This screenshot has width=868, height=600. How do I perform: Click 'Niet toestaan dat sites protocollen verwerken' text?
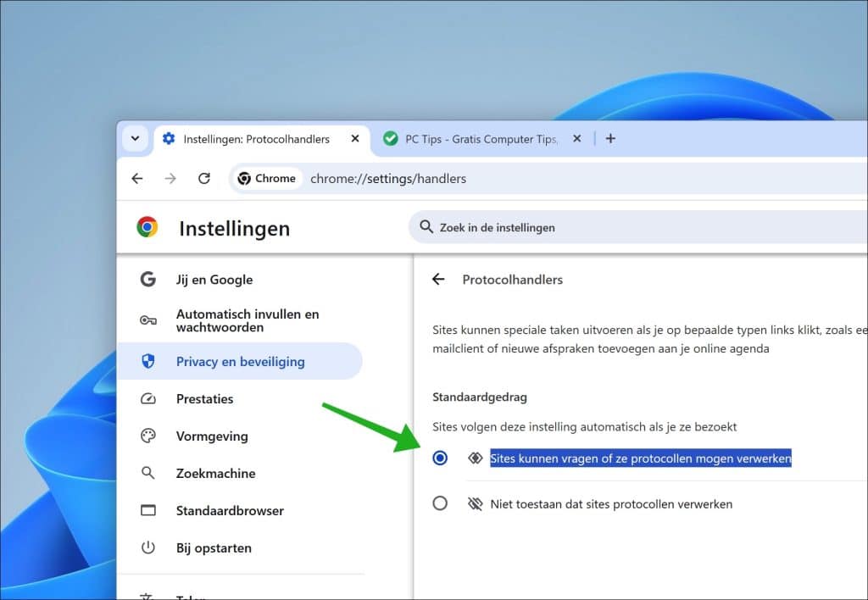tap(611, 503)
